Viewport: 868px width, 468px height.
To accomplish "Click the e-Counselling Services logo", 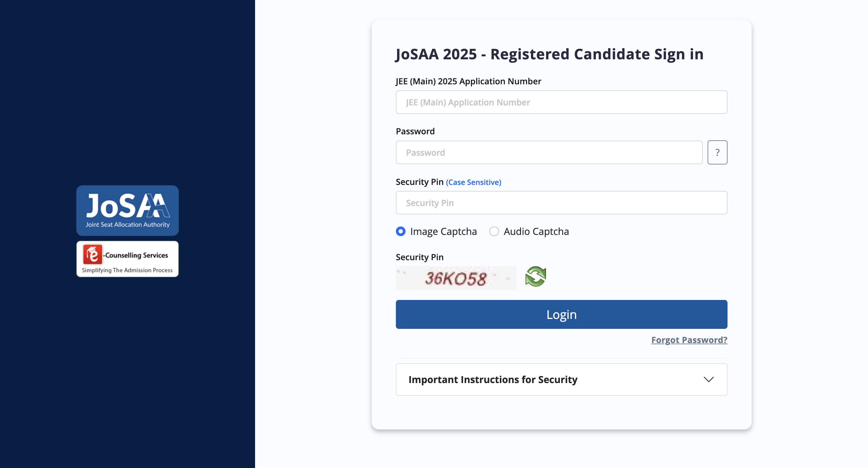I will (127, 259).
